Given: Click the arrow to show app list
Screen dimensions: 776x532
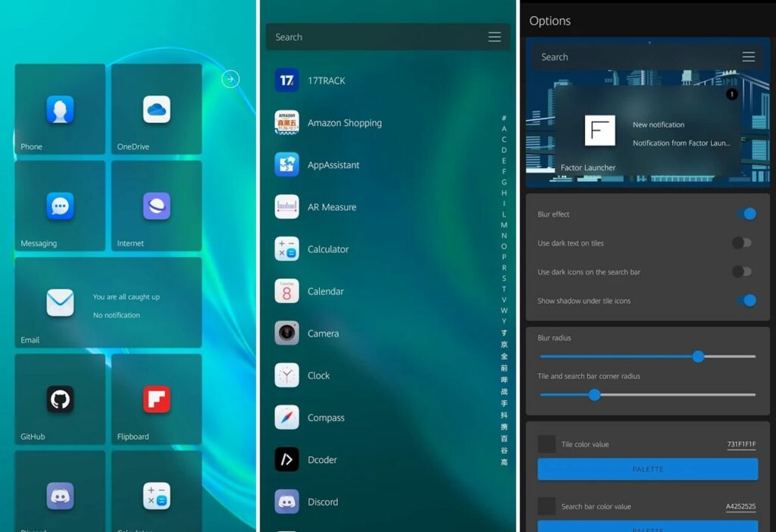Looking at the screenshot, I should point(230,79).
